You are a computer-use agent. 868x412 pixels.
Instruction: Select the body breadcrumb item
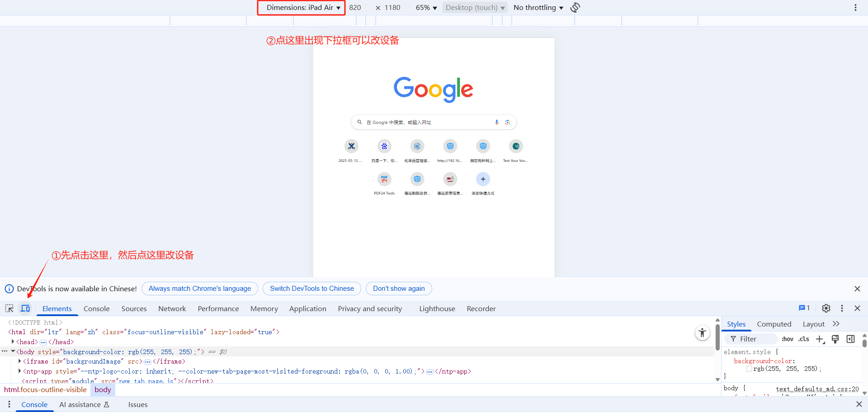(103, 389)
